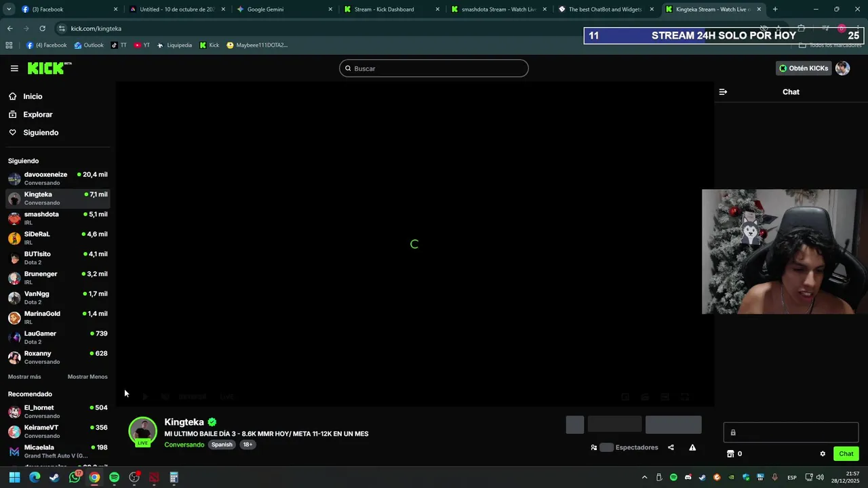868x488 pixels.
Task: Open Steam from the taskbar
Action: click(x=54, y=477)
